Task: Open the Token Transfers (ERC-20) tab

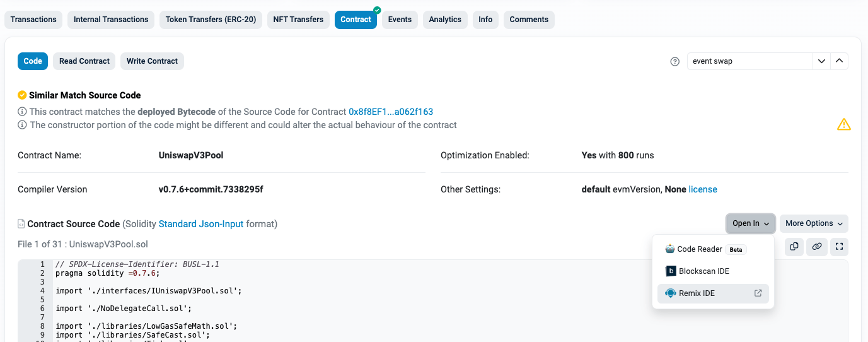Action: point(211,20)
